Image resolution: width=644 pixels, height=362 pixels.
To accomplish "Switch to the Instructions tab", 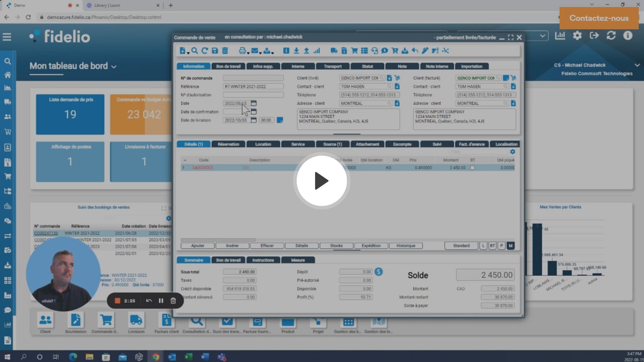I will pyautogui.click(x=263, y=260).
